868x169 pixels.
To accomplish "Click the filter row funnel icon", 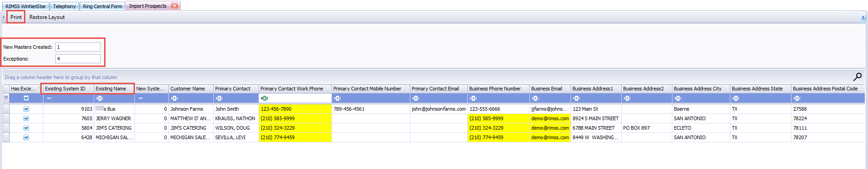I will (6, 98).
